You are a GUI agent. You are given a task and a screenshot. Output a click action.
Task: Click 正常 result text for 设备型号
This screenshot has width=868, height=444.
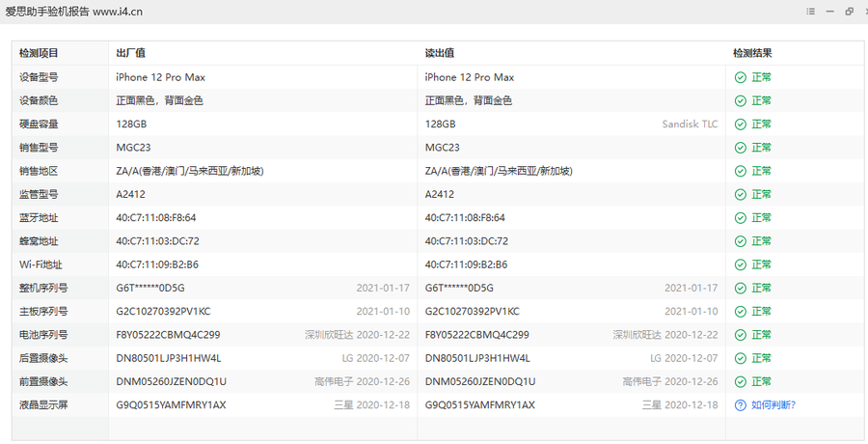[x=761, y=77]
